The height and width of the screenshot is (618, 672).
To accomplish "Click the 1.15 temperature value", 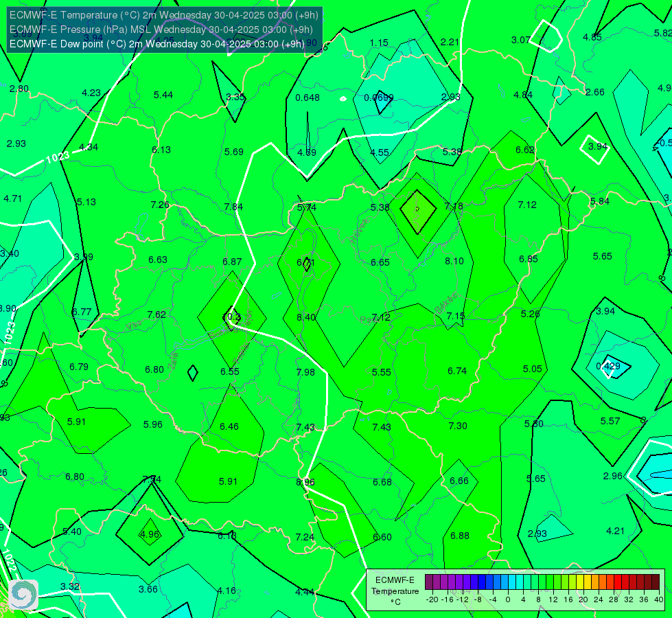I will pos(379,43).
